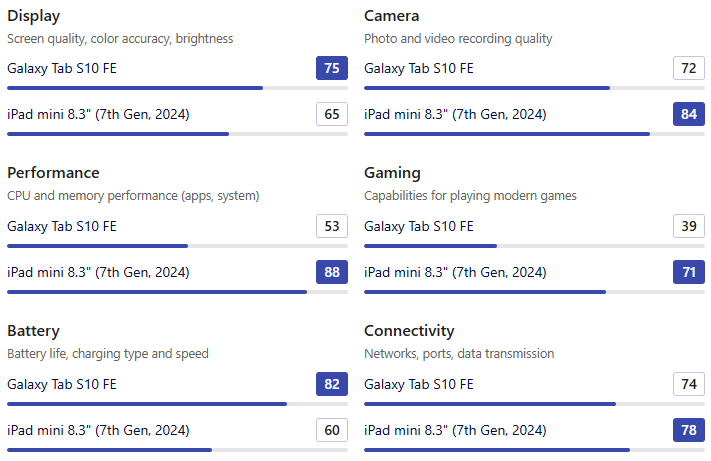Screen dimensions: 711x461
Task: Click 'Battery life, charging type and speed' description
Action: 108,354
